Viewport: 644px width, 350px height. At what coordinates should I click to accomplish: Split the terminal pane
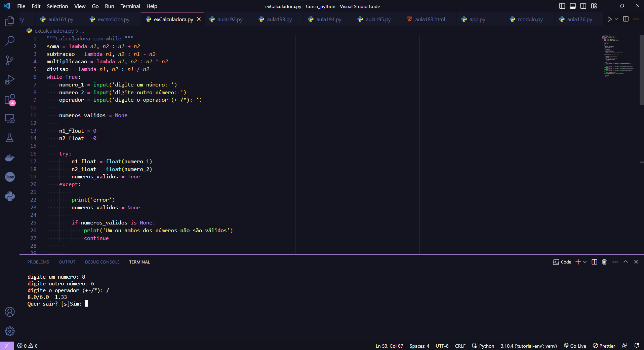(594, 262)
